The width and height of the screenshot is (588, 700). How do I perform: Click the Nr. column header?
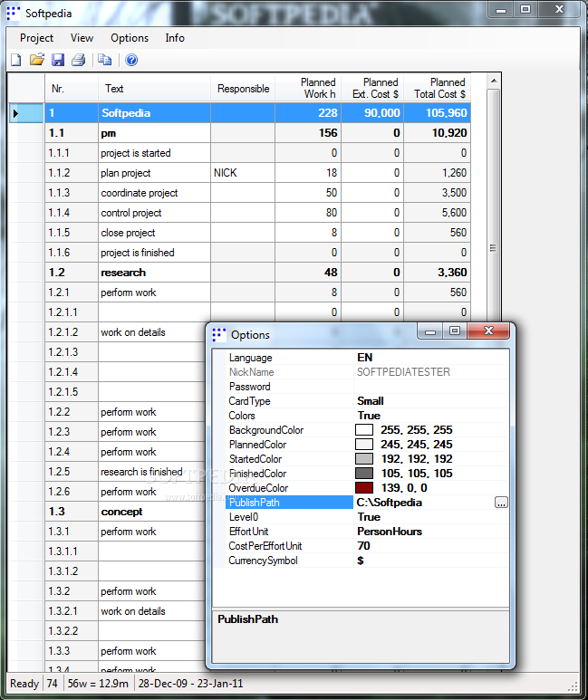pyautogui.click(x=72, y=89)
